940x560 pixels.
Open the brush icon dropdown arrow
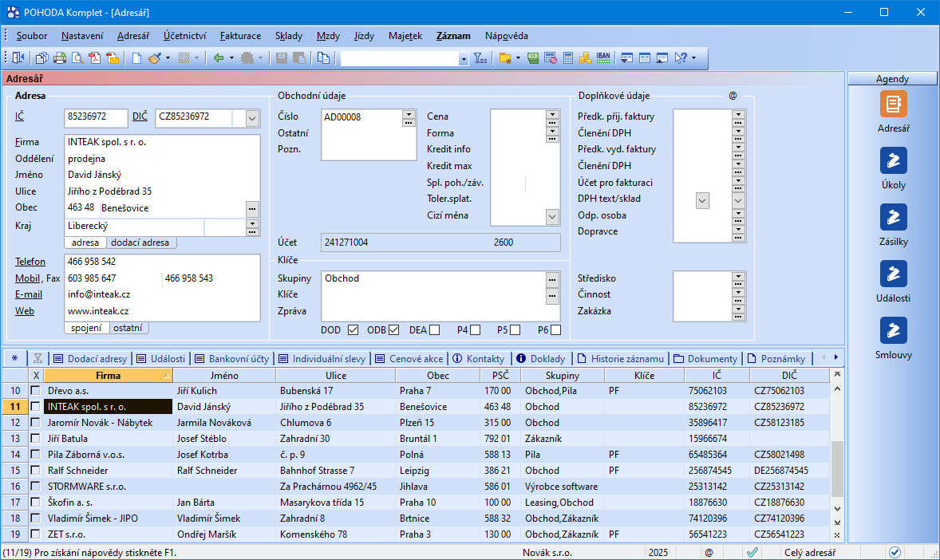coord(168,58)
